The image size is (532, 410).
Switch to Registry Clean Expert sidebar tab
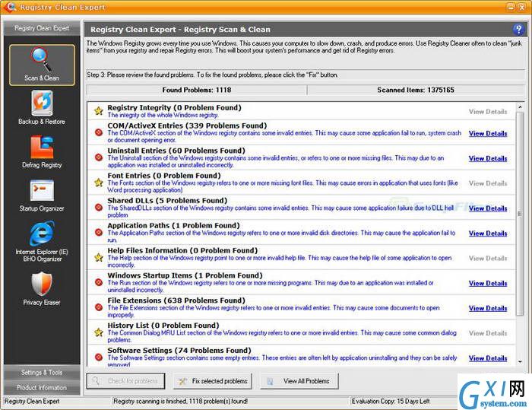coord(42,29)
